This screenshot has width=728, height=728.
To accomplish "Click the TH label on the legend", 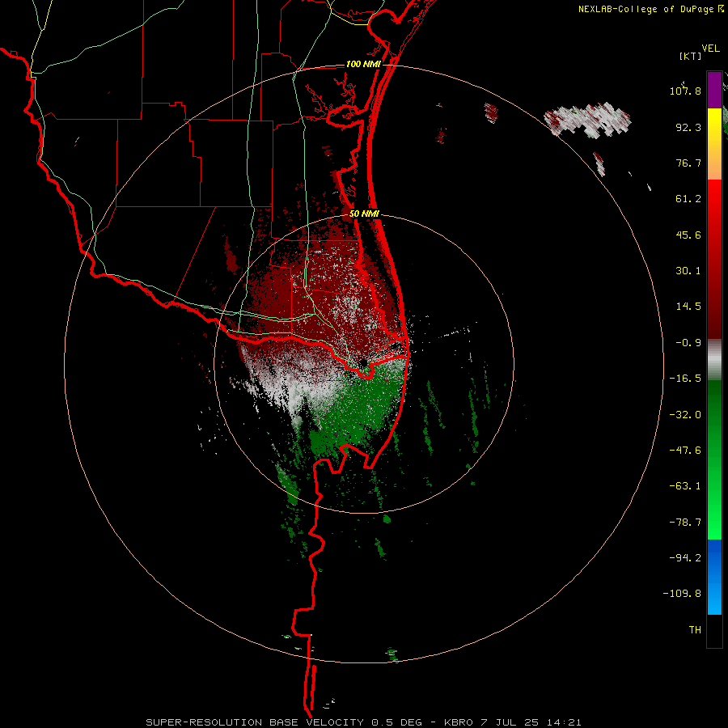I will click(x=695, y=630).
